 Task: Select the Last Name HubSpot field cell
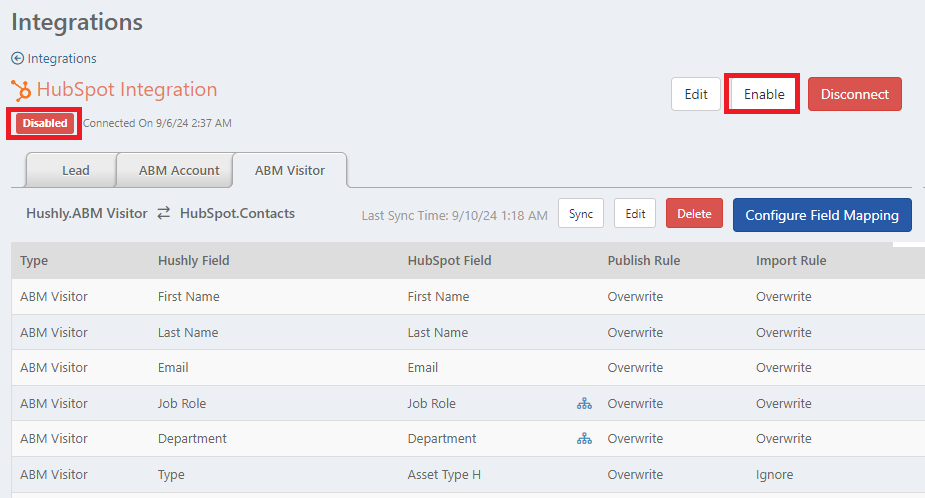438,332
